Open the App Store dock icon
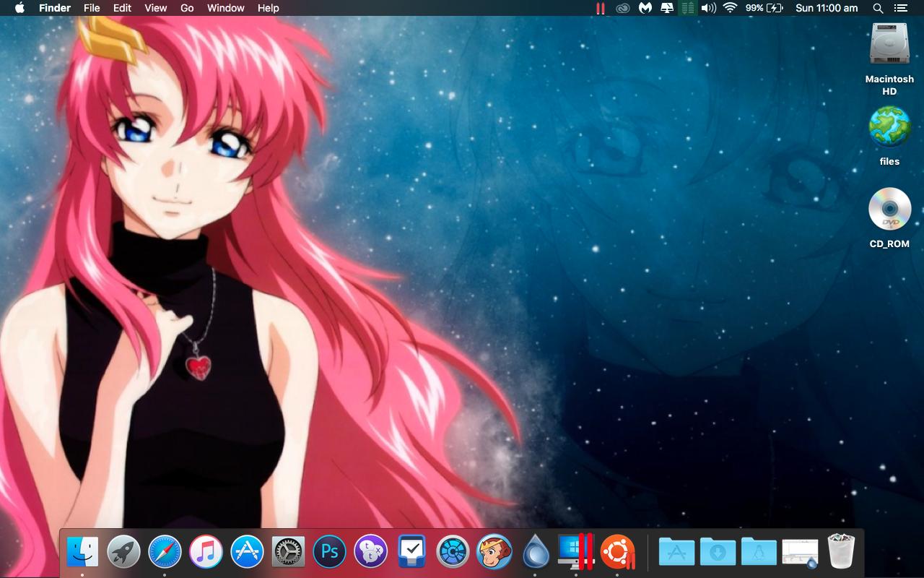The height and width of the screenshot is (578, 924). tap(247, 552)
